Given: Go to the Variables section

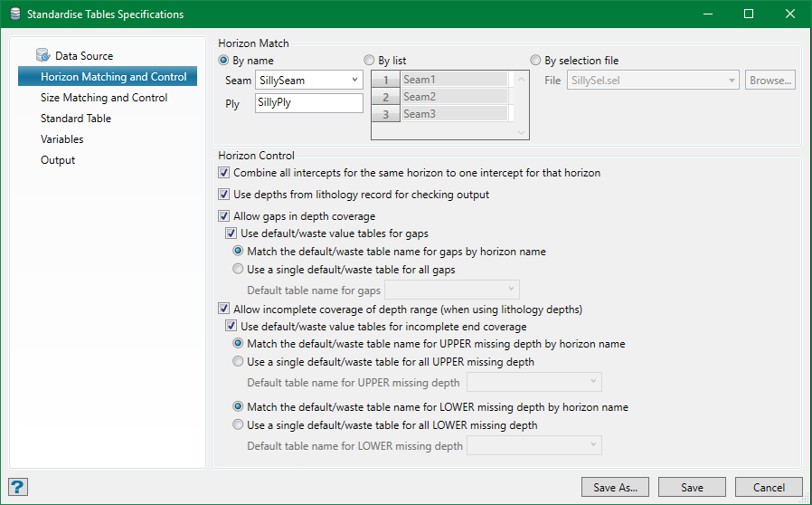Looking at the screenshot, I should (x=61, y=139).
